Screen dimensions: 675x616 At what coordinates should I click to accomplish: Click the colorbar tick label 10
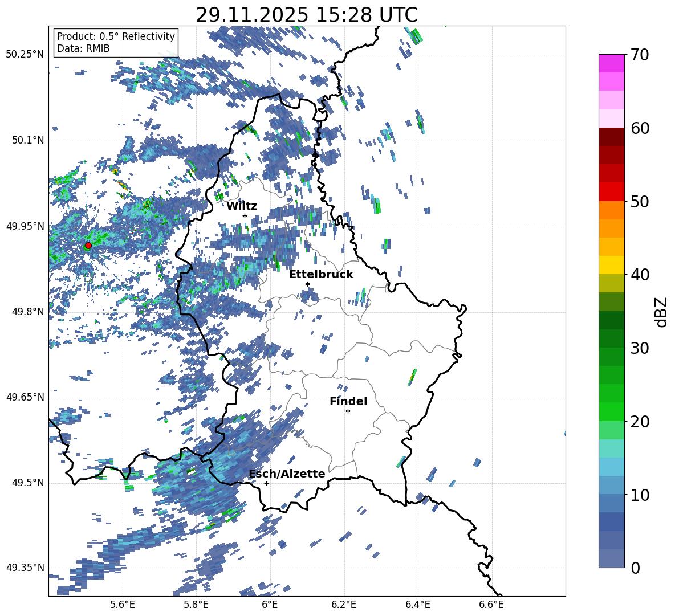pyautogui.click(x=640, y=495)
